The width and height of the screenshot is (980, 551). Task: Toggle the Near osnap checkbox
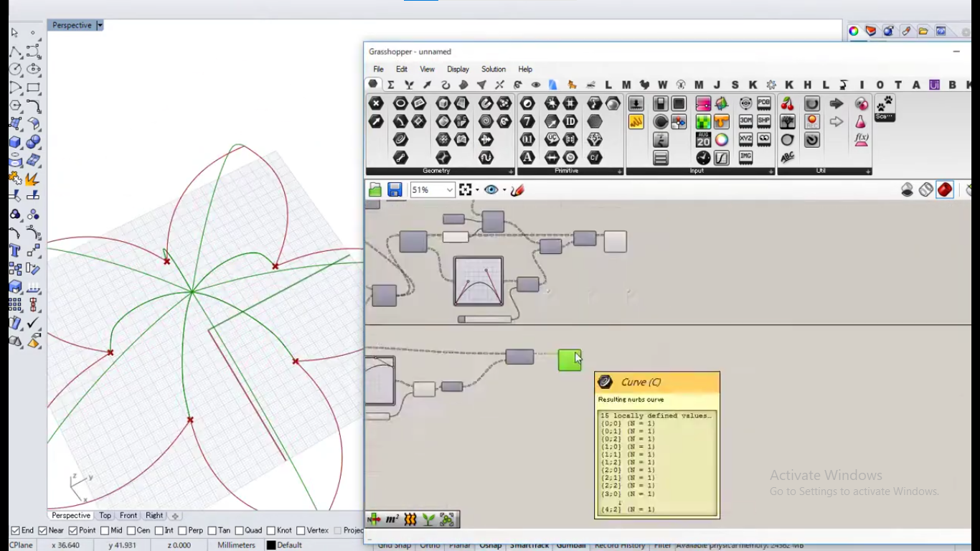point(42,530)
